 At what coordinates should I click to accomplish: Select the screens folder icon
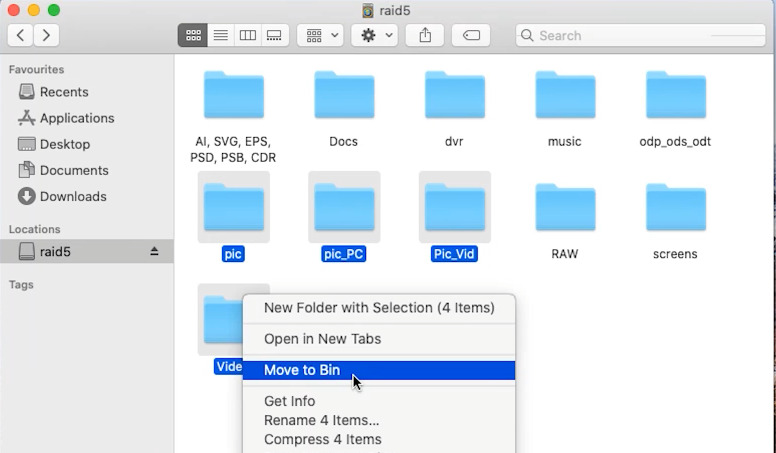coord(676,207)
